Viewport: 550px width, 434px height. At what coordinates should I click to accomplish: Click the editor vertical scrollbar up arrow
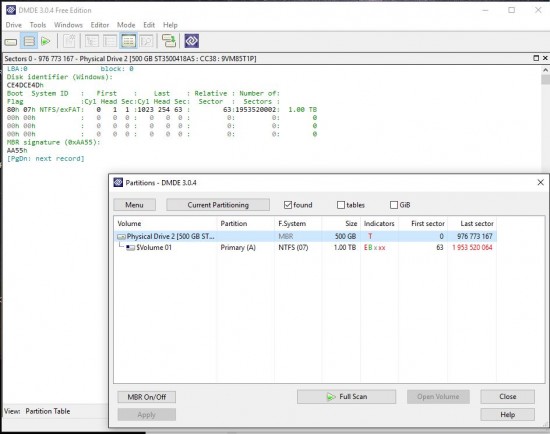(x=545, y=70)
